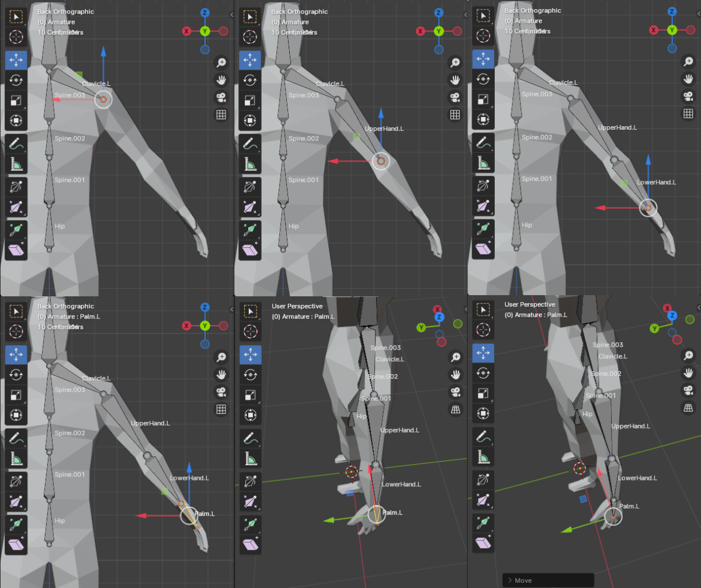The height and width of the screenshot is (588, 701).
Task: Activate the Cursor tool
Action: pyautogui.click(x=16, y=37)
